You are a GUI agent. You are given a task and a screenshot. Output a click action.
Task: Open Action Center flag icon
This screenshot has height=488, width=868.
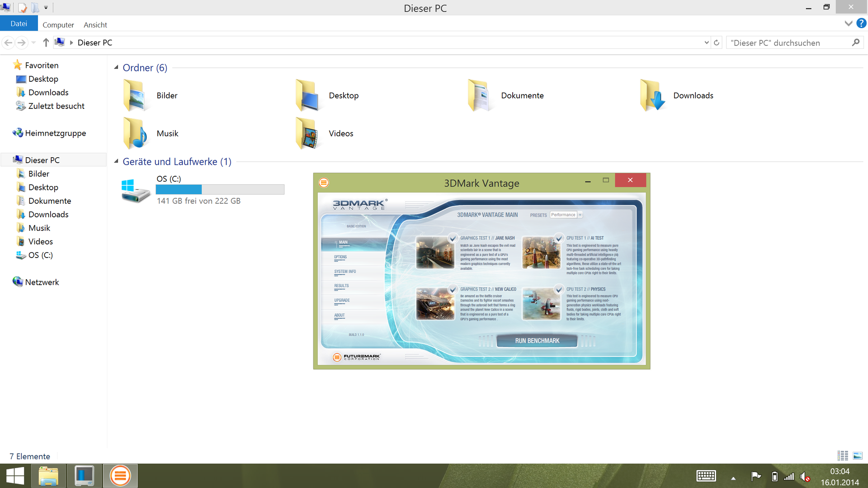pyautogui.click(x=756, y=476)
